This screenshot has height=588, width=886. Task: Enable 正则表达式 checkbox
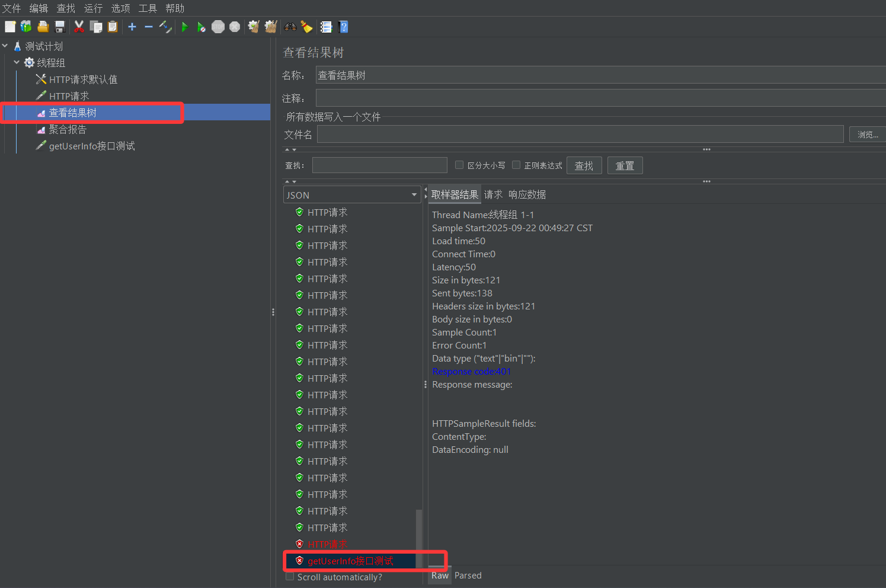(516, 165)
